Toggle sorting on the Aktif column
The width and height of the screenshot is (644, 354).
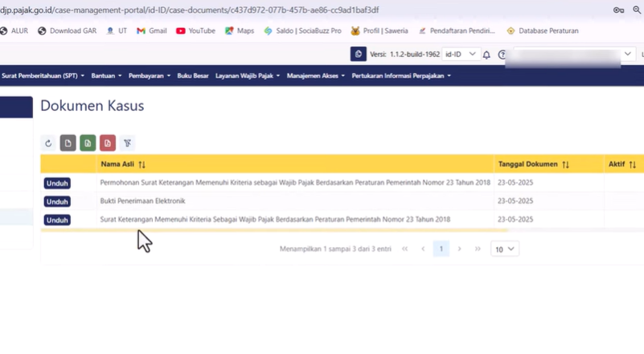(632, 164)
